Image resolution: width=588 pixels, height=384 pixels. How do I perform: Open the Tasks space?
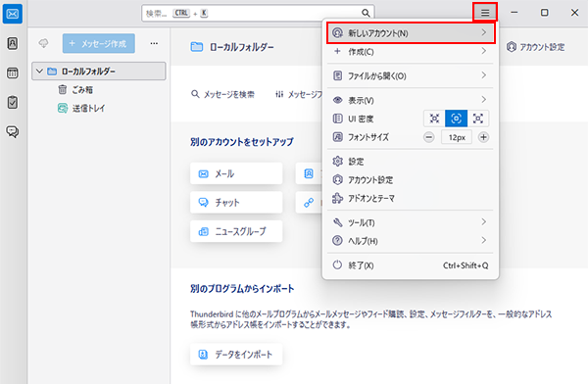pyautogui.click(x=13, y=102)
